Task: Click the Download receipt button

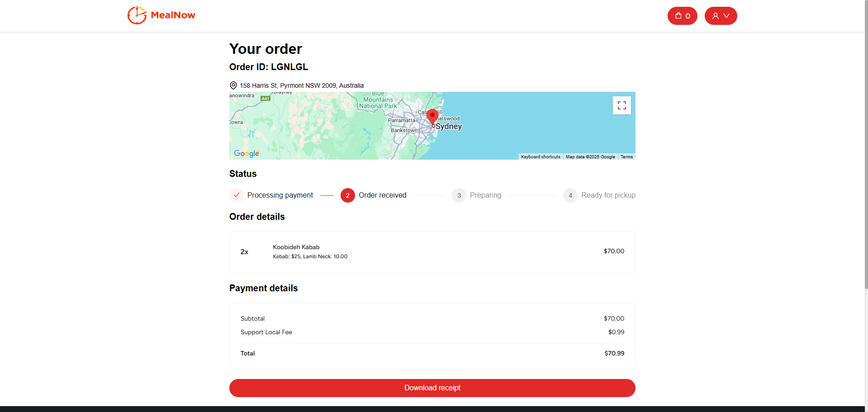Action: [432, 388]
